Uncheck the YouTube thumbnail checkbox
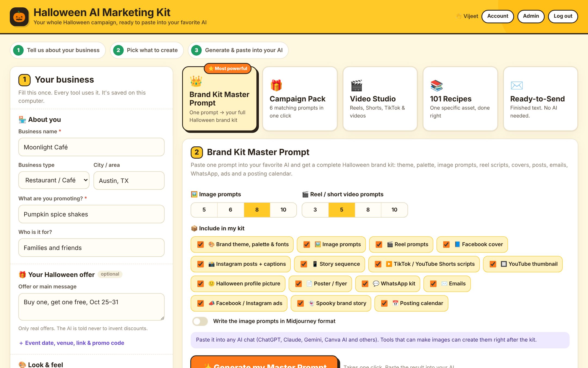The image size is (588, 368). point(493,264)
